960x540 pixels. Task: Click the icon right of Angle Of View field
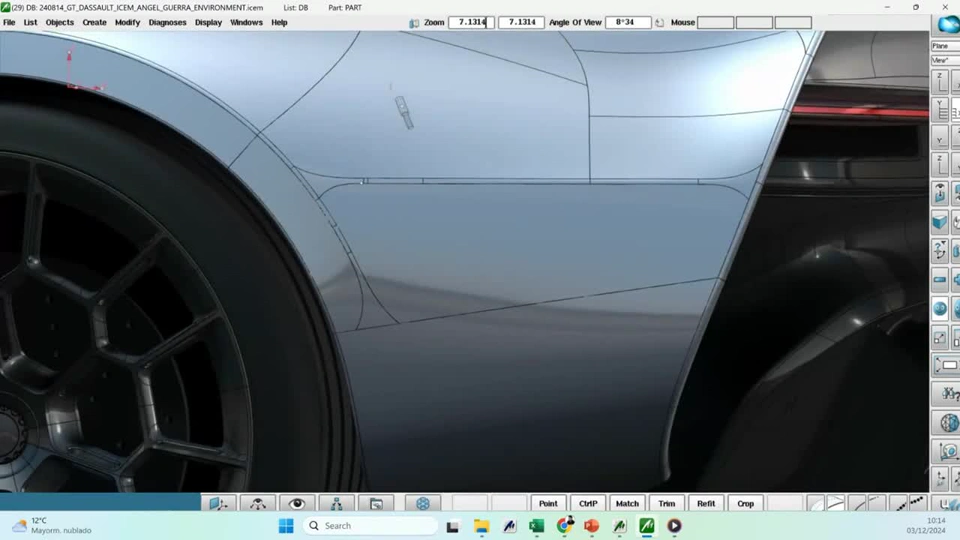click(x=659, y=23)
